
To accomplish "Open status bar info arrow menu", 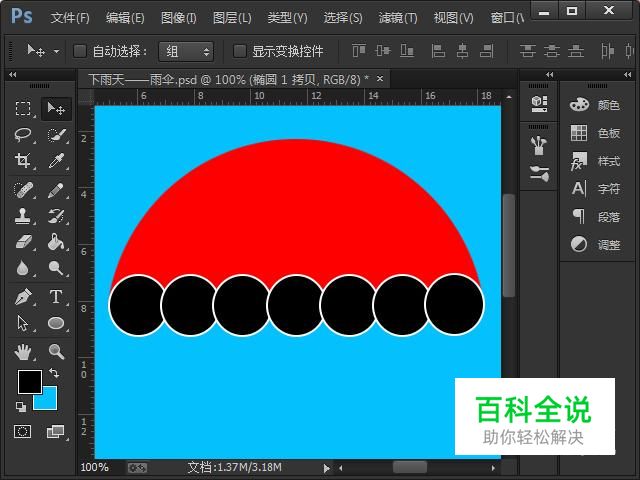I will [x=326, y=468].
